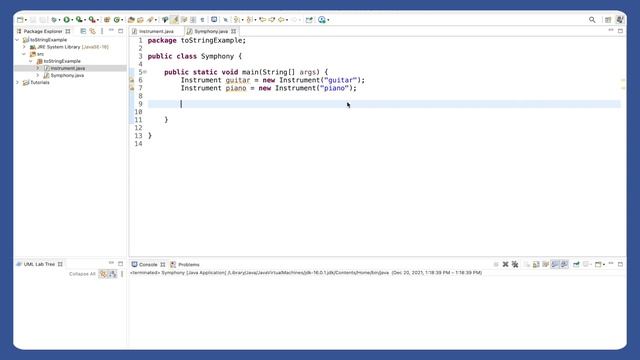640x360 pixels.
Task: Click the Debug bug icon in toolbar
Action: (53, 20)
